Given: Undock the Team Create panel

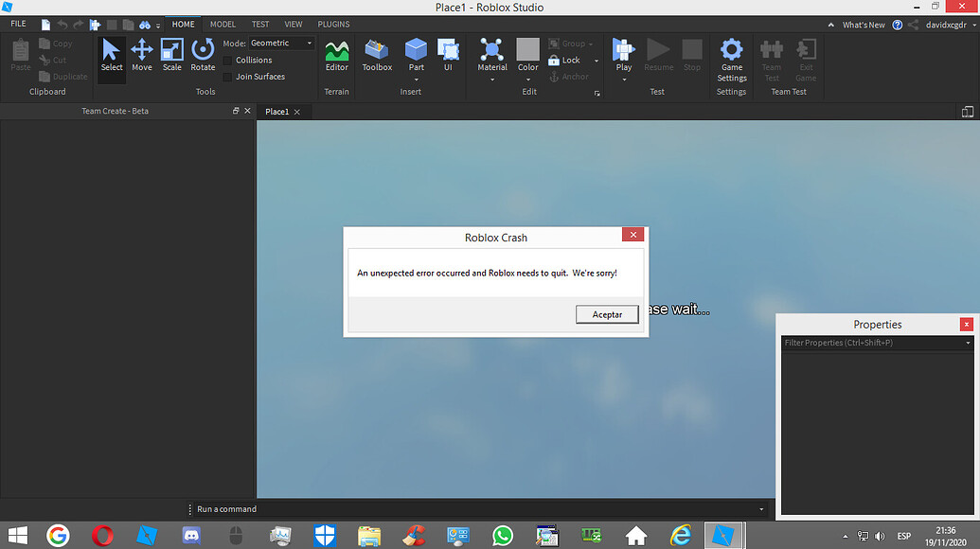Looking at the screenshot, I should point(236,111).
